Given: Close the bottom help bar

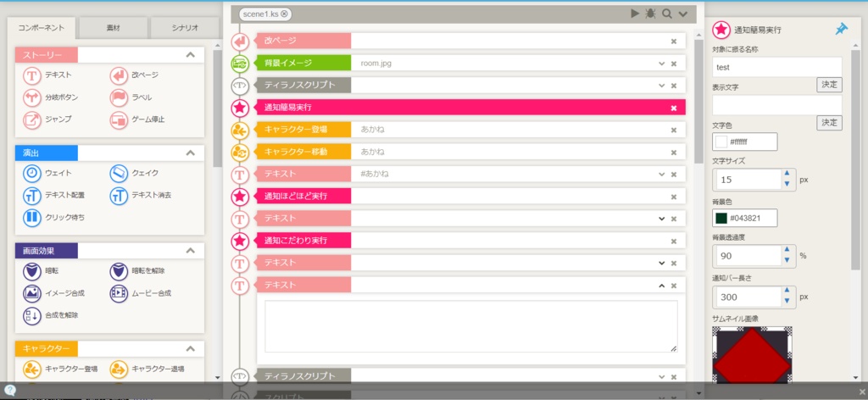Looking at the screenshot, I should (x=861, y=391).
